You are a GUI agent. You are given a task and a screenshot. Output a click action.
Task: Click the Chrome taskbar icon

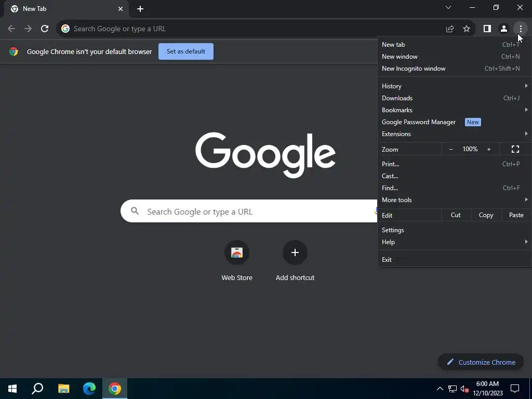point(115,389)
